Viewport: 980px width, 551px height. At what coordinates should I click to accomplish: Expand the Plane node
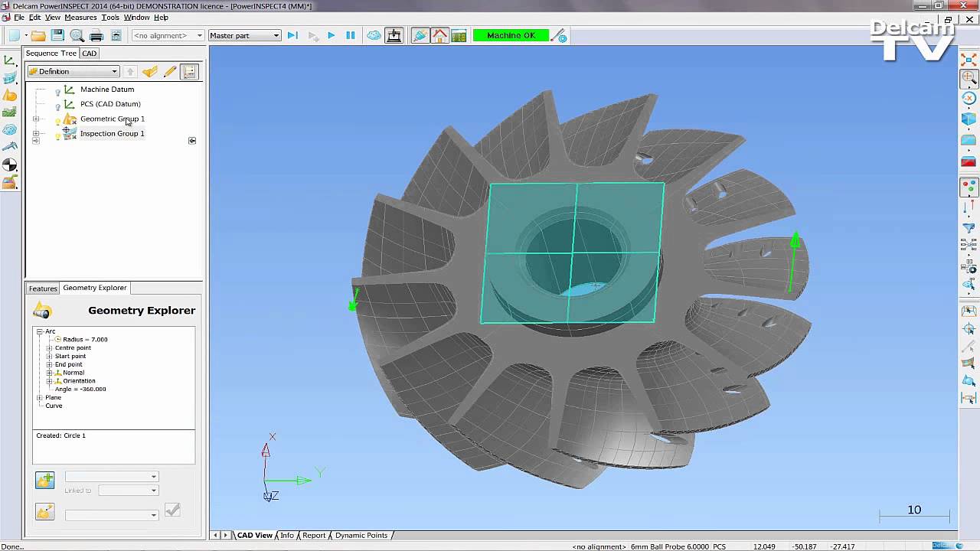pos(39,397)
